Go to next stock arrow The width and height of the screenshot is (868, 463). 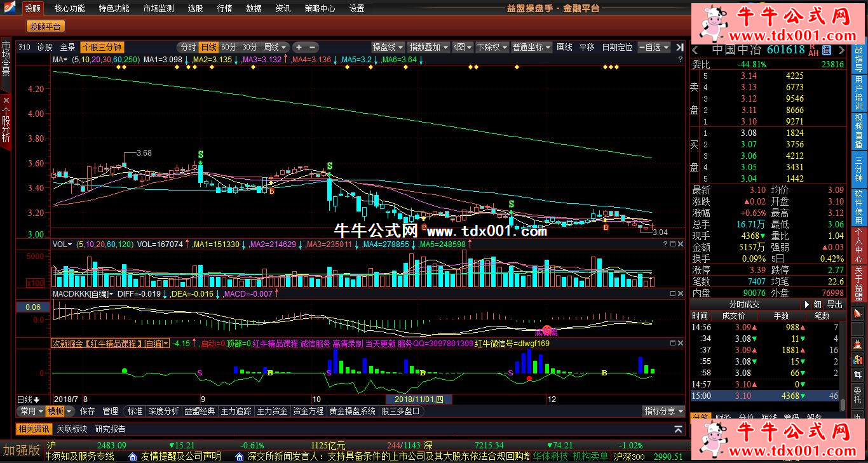pos(842,50)
